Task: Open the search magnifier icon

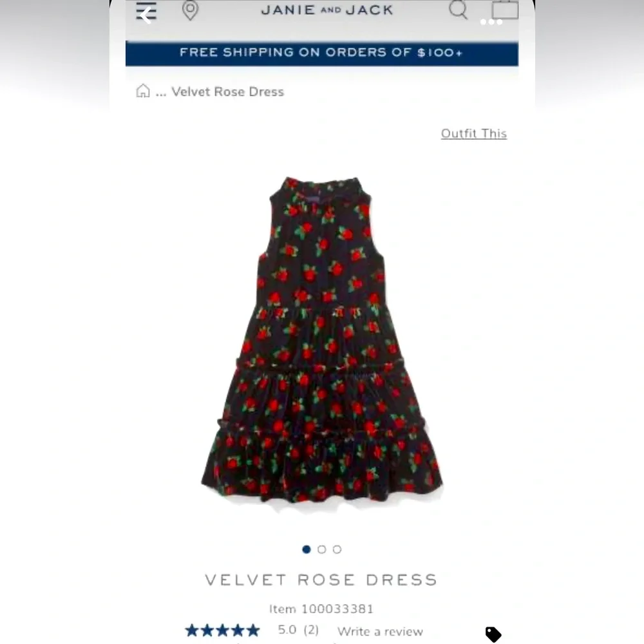Action: click(458, 10)
